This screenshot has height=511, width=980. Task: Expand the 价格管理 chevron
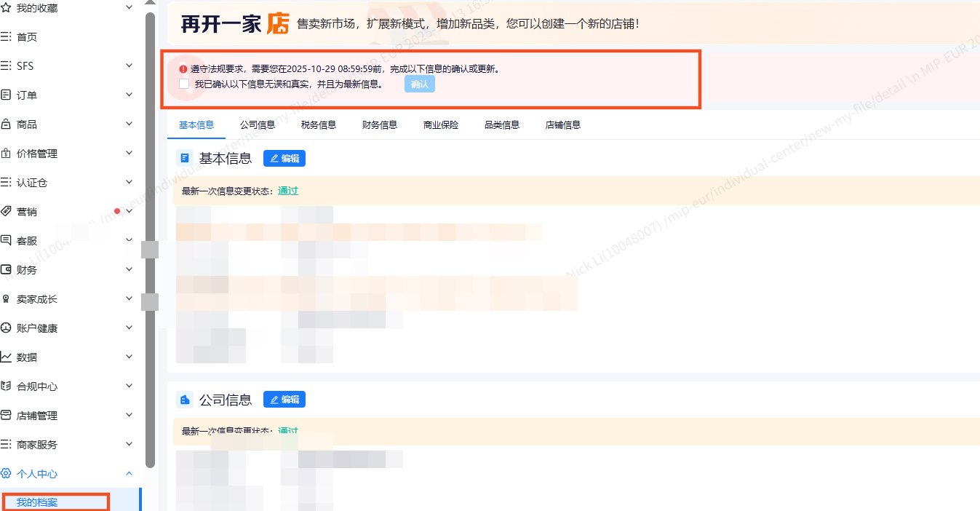coord(130,153)
